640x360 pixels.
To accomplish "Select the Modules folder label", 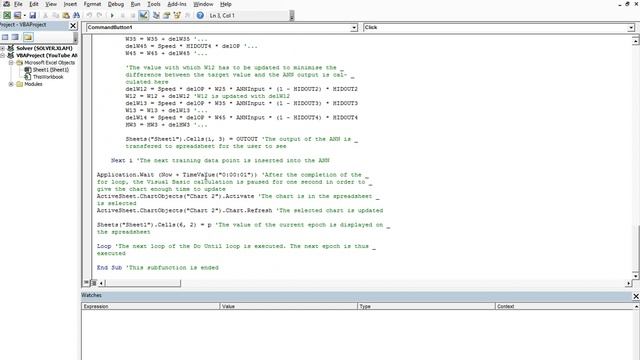I will [33, 84].
